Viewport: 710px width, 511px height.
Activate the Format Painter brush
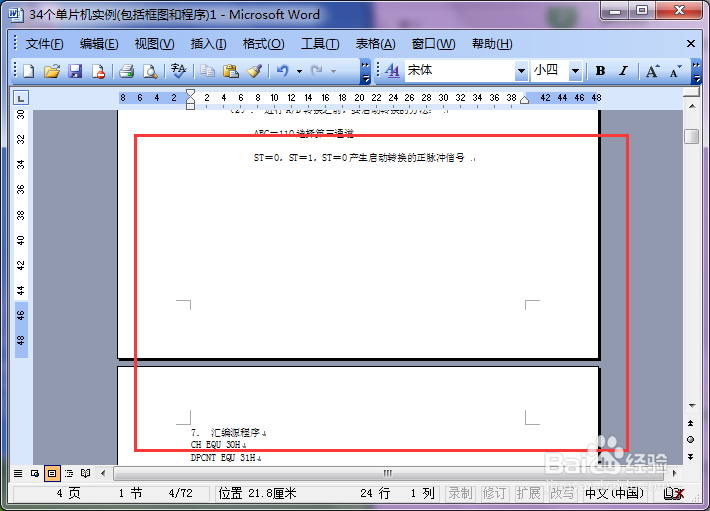pyautogui.click(x=254, y=71)
